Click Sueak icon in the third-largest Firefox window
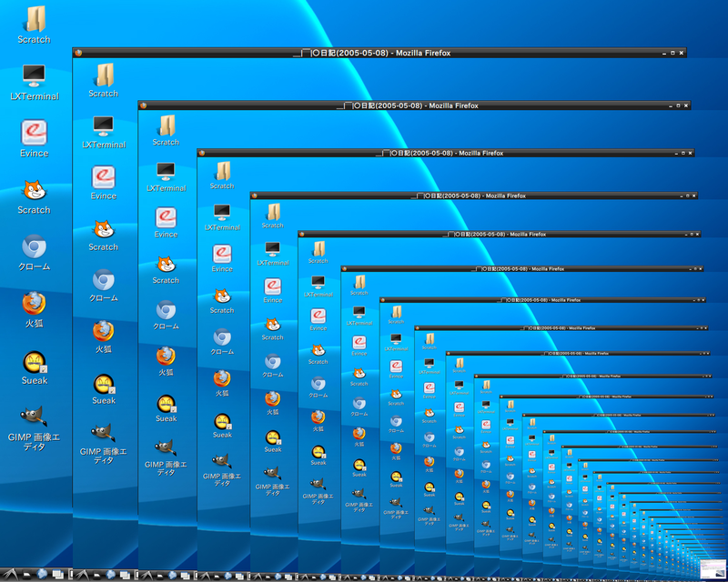728x582 pixels. [223, 421]
